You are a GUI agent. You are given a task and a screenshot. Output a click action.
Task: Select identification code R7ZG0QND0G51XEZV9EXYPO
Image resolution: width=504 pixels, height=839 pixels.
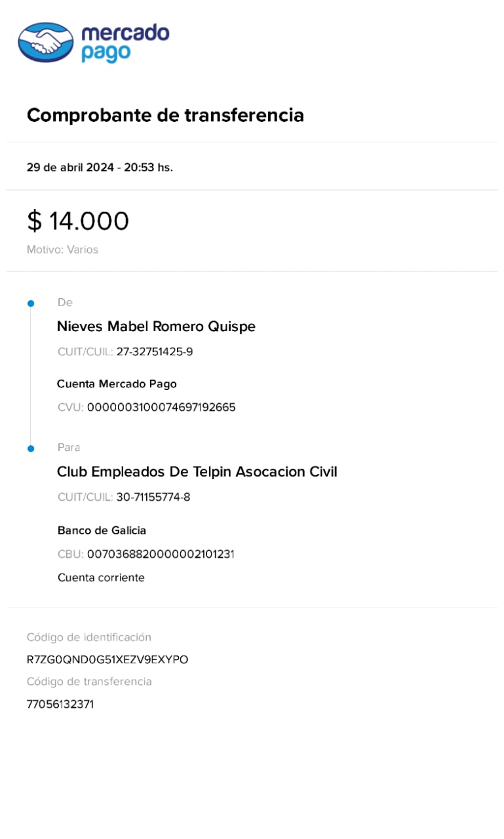pyautogui.click(x=107, y=659)
